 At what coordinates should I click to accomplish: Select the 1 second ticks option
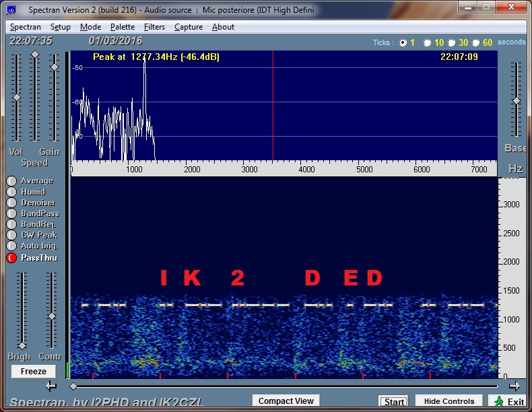403,42
